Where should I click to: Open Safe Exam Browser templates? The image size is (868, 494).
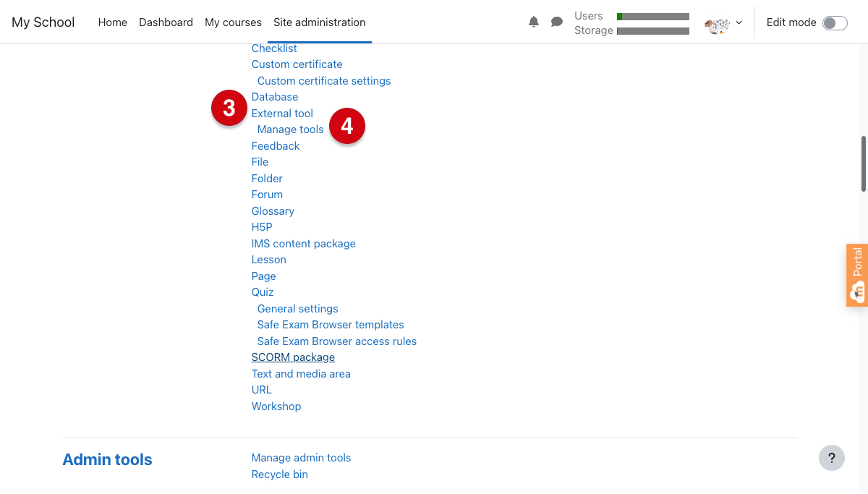pyautogui.click(x=331, y=325)
